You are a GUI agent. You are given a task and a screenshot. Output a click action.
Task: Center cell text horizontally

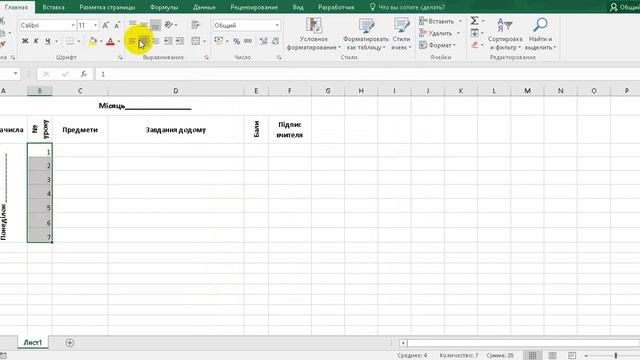pyautogui.click(x=144, y=41)
